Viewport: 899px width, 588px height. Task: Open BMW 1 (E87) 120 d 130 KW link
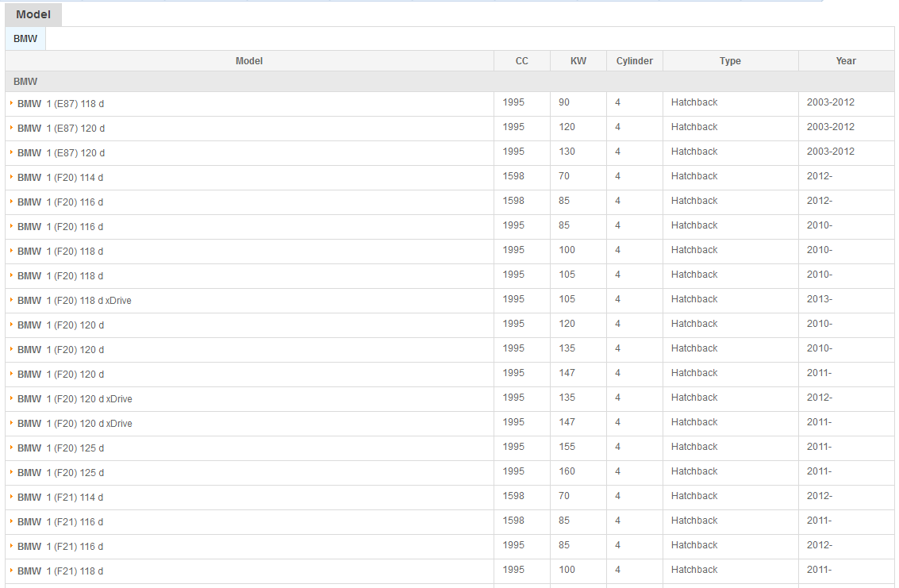pyautogui.click(x=61, y=153)
